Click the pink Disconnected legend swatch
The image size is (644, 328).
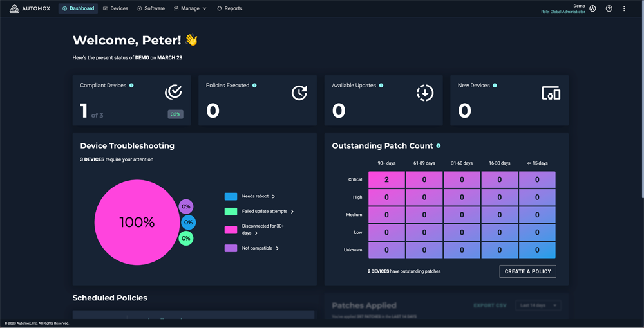[x=231, y=230]
